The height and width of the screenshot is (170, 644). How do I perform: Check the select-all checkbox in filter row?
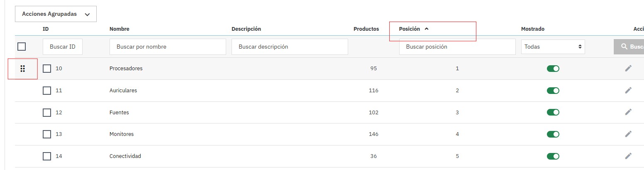pos(22,47)
